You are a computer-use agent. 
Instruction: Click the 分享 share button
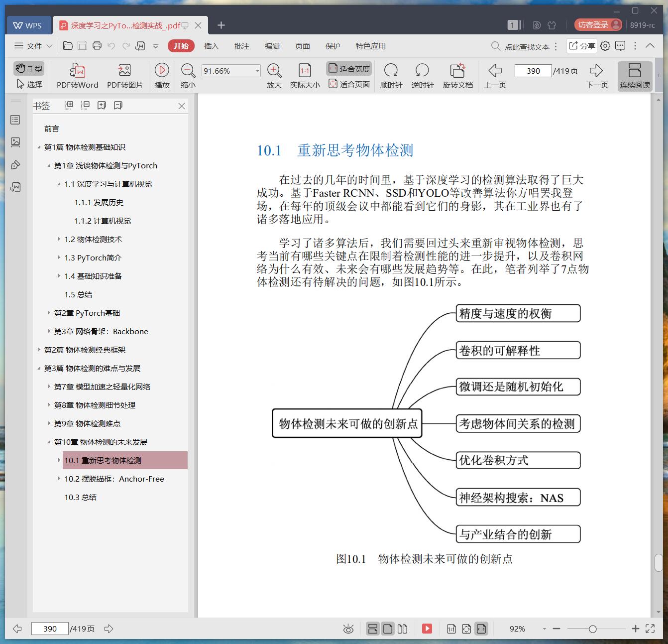point(581,46)
